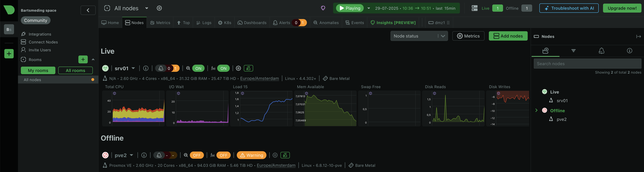Viewport: 644px width, 172px height.
Task: Open srv01 node info icon
Action: 146,68
